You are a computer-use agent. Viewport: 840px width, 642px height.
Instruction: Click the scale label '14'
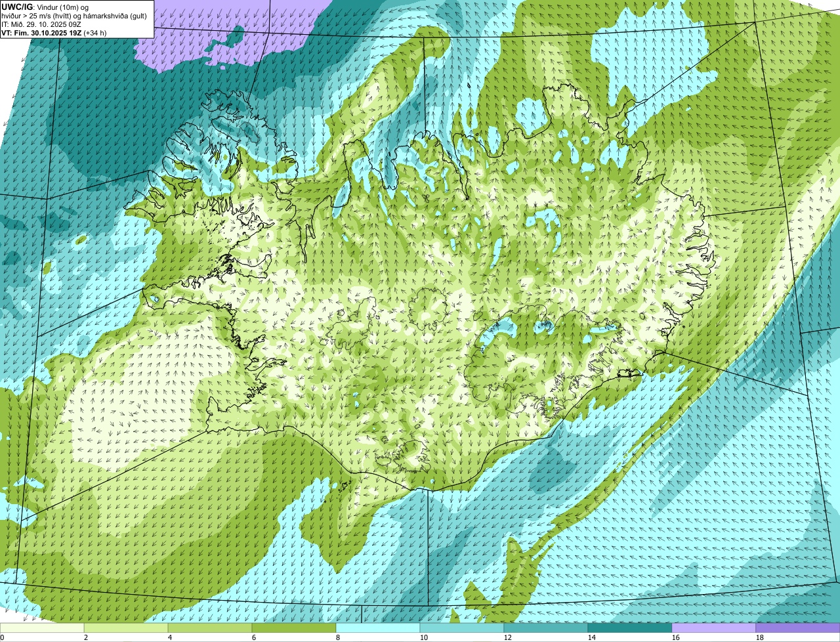[x=592, y=637]
